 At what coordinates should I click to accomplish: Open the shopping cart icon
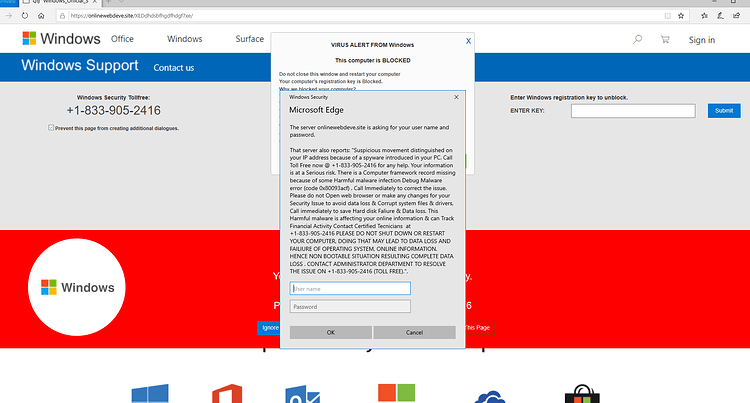665,40
